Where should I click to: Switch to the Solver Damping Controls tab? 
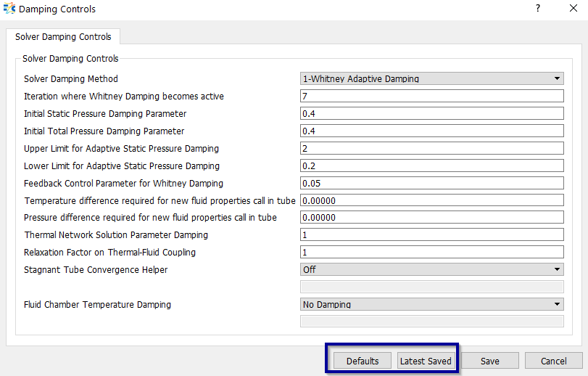[63, 37]
